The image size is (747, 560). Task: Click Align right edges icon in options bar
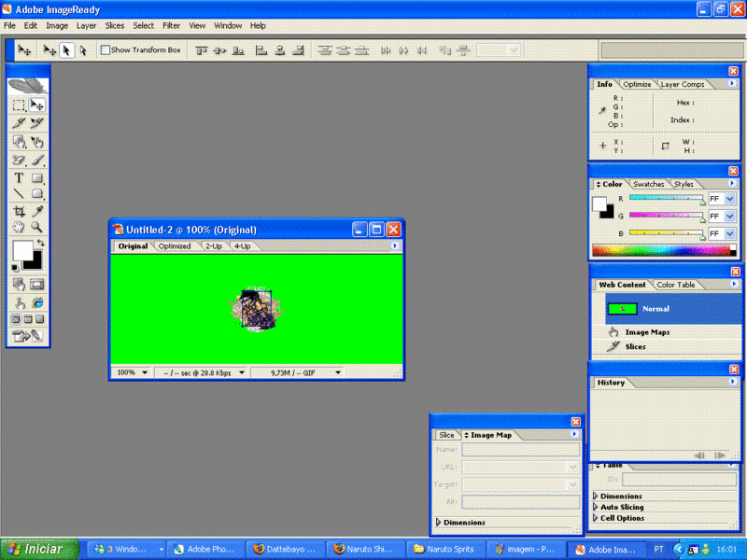tap(298, 50)
